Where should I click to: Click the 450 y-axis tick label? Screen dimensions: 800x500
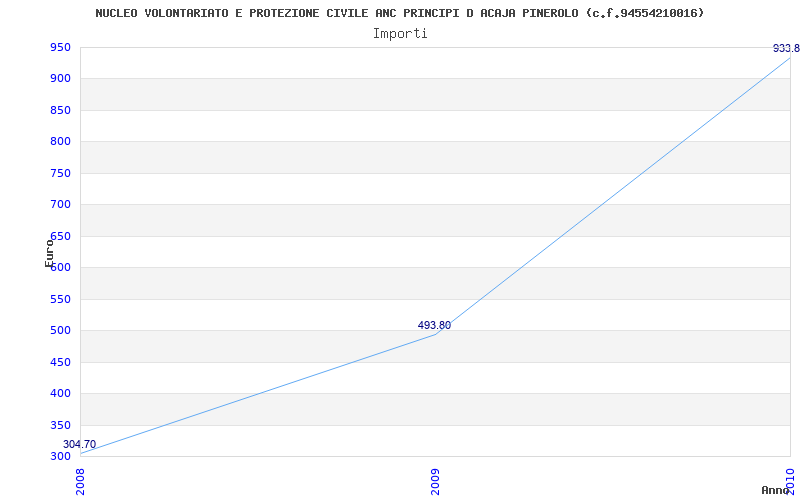click(x=59, y=362)
